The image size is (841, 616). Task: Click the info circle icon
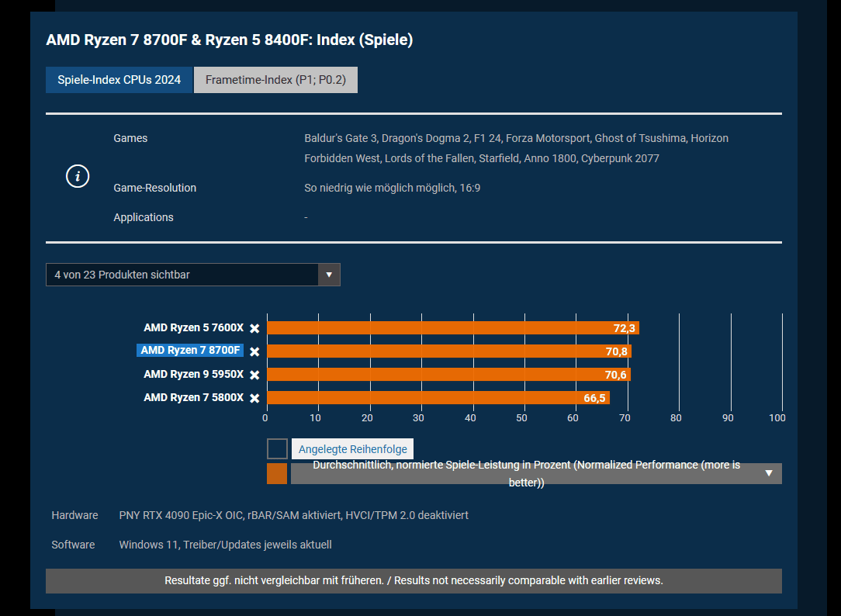(78, 176)
